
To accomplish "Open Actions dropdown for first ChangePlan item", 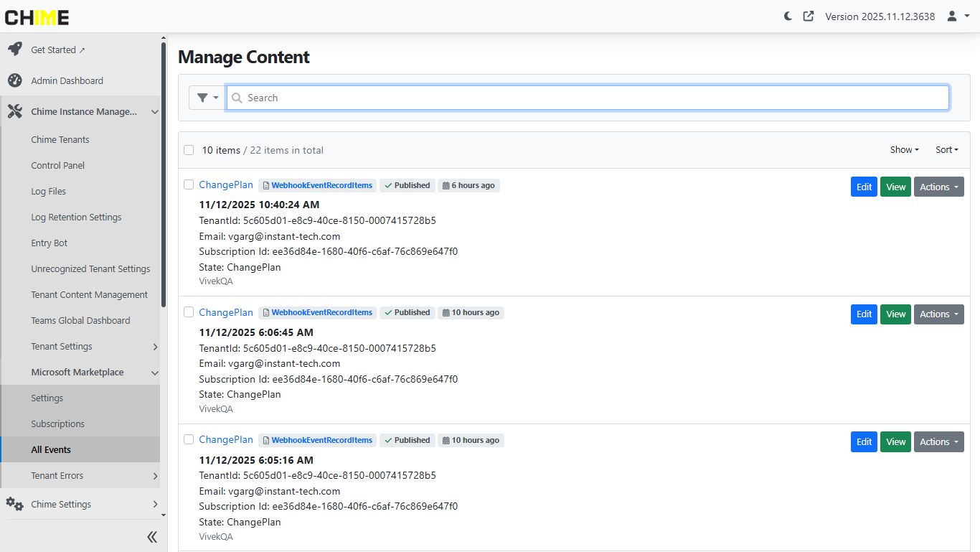I will pyautogui.click(x=938, y=187).
